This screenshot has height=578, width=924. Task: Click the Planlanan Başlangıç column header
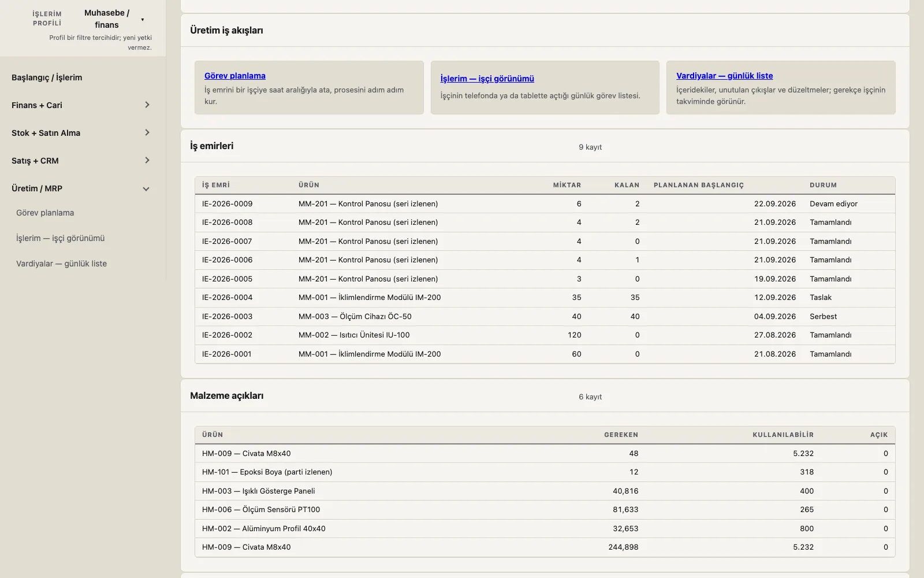tap(699, 185)
